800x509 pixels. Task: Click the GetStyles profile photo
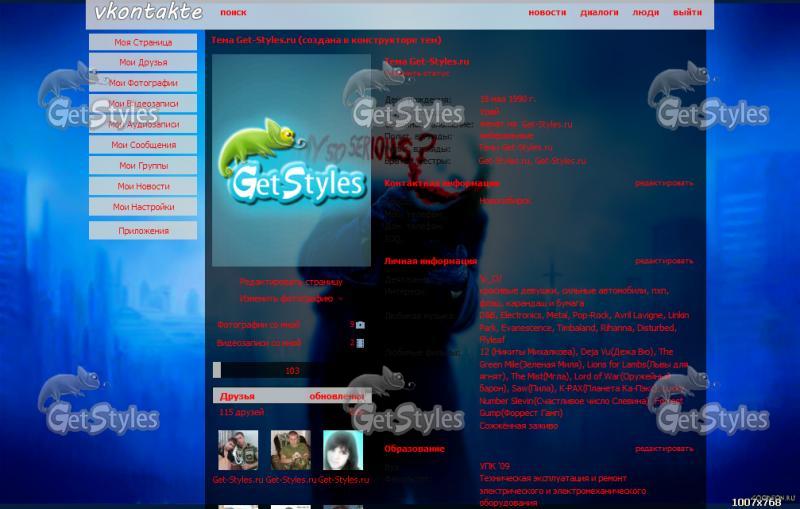coord(291,160)
